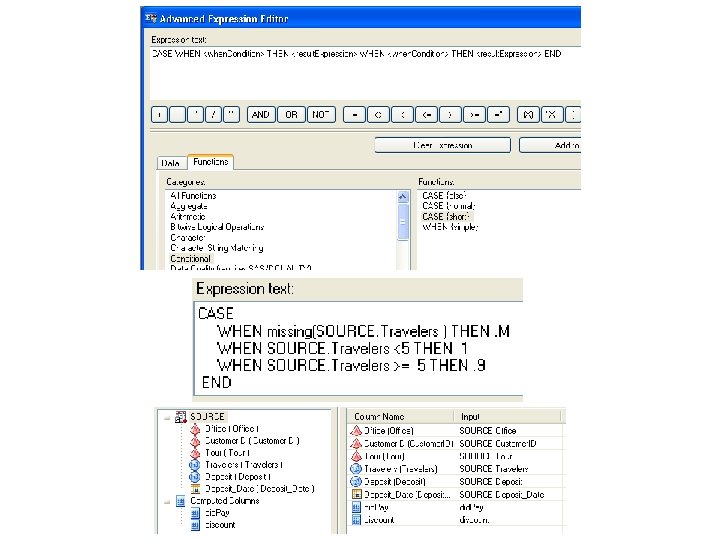
Task: Select the Conditional category
Action: pos(191,259)
